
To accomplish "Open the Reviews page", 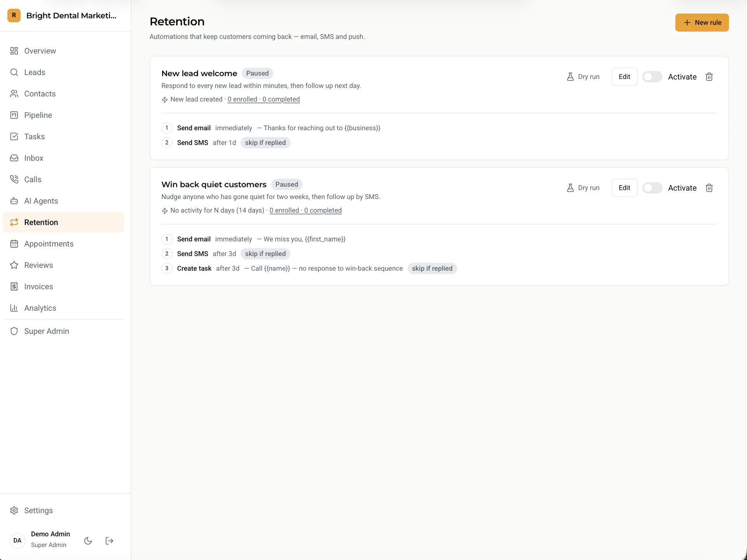I will pos(63,265).
